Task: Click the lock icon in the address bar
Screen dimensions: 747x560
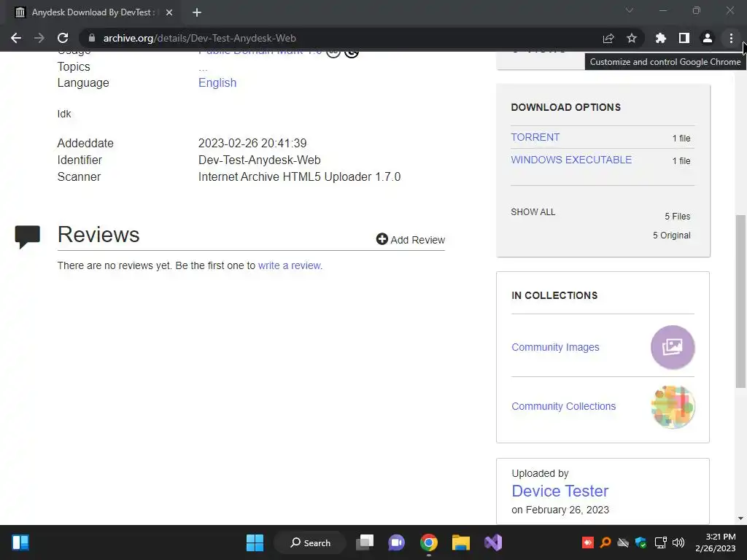Action: (x=92, y=38)
